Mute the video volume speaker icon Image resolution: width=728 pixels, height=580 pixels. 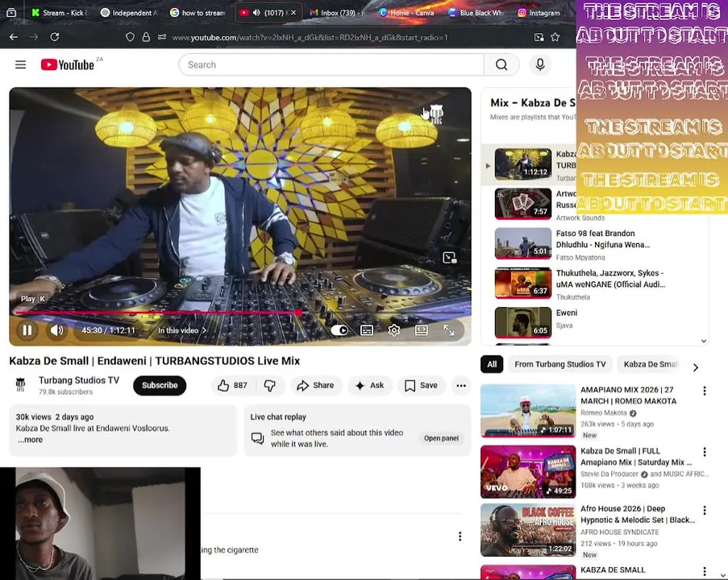pos(56,330)
